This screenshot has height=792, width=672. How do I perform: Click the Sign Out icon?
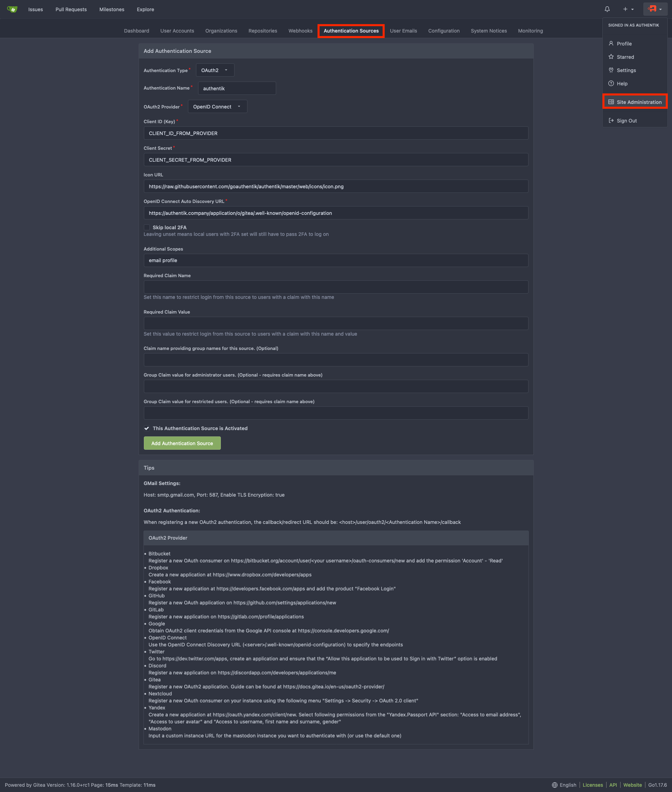(x=611, y=121)
